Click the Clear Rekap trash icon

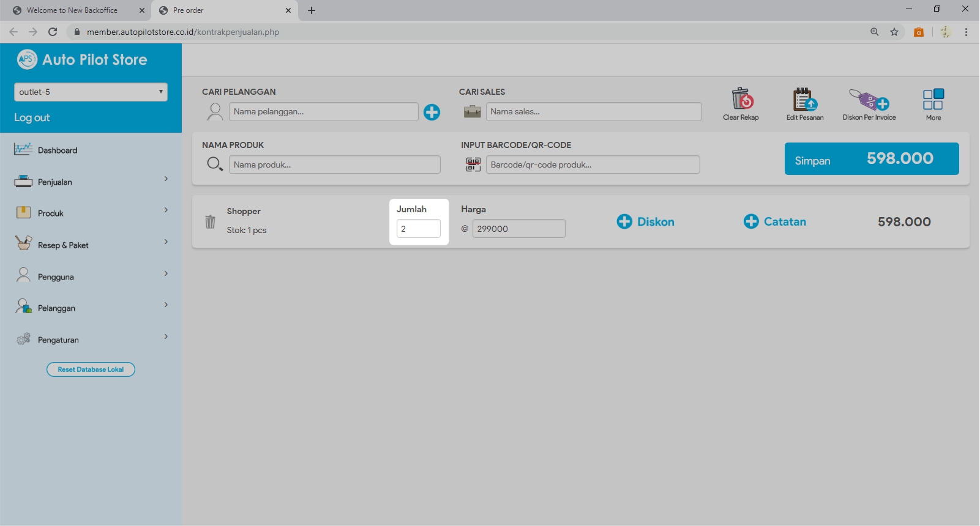(741, 99)
